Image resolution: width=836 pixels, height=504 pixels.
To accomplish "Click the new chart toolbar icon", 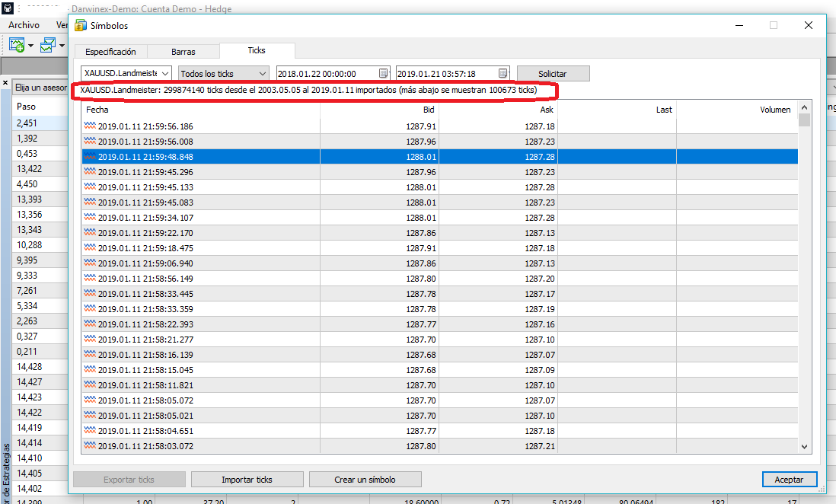I will click(17, 46).
